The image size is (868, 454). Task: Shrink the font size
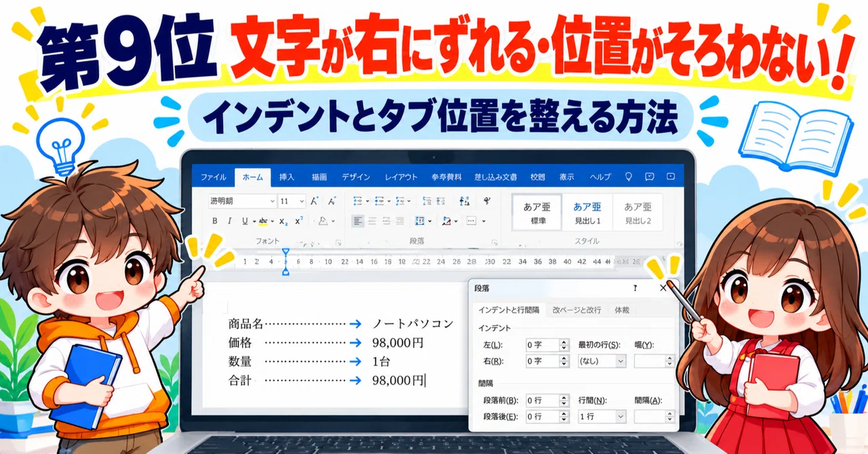(x=332, y=201)
